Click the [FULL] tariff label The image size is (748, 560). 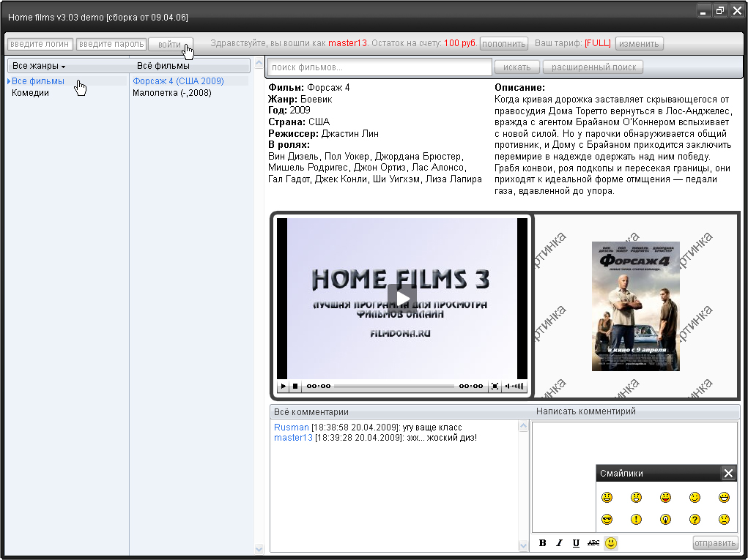[x=598, y=43]
